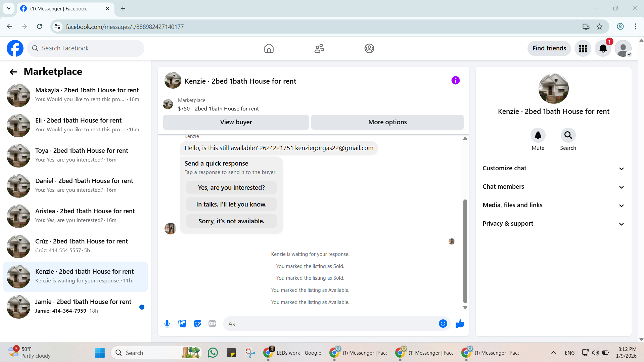The height and width of the screenshot is (362, 644).
Task: Choose a GIF icon
Action: pos(212,324)
